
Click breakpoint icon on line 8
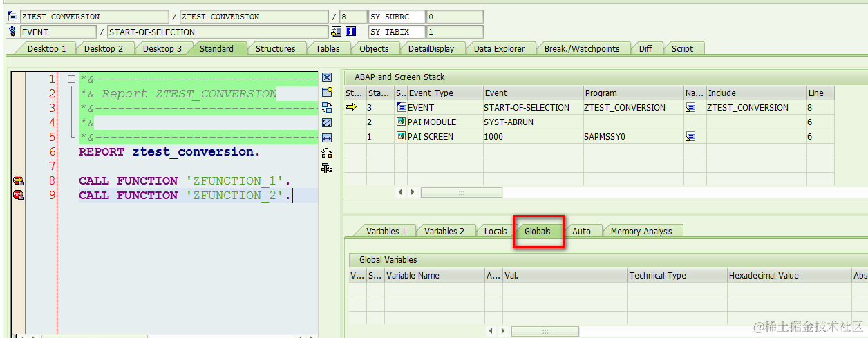(19, 181)
